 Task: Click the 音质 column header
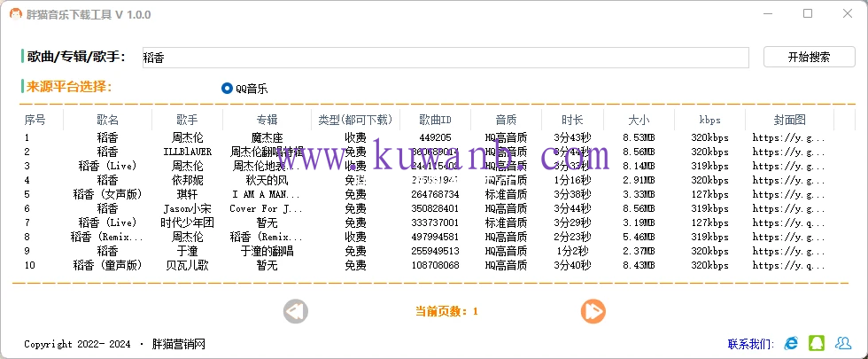pyautogui.click(x=506, y=120)
